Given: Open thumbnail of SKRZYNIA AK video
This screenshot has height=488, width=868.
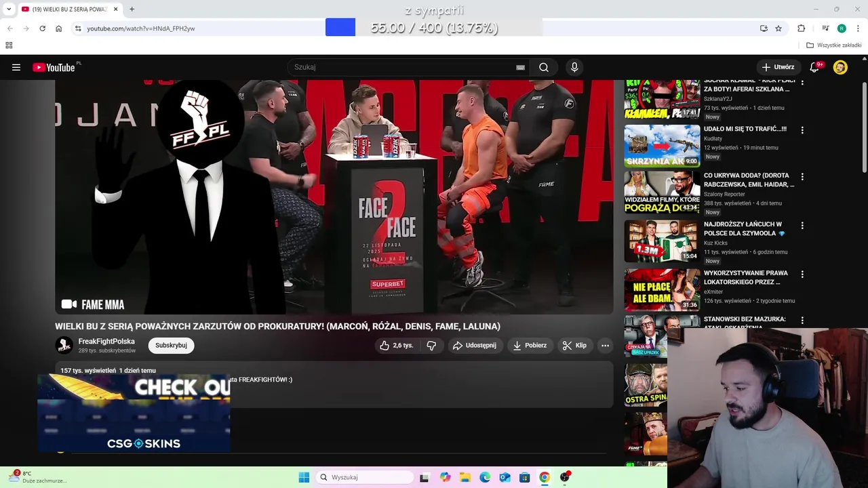Looking at the screenshot, I should 662,146.
